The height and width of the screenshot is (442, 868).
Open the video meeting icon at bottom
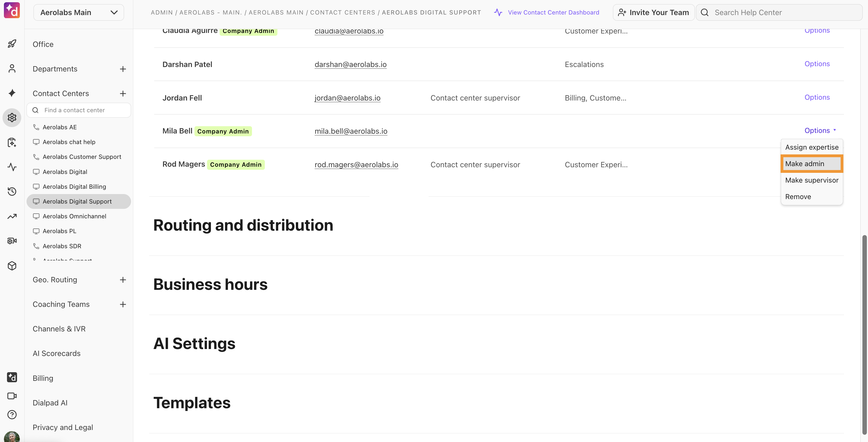(x=12, y=396)
